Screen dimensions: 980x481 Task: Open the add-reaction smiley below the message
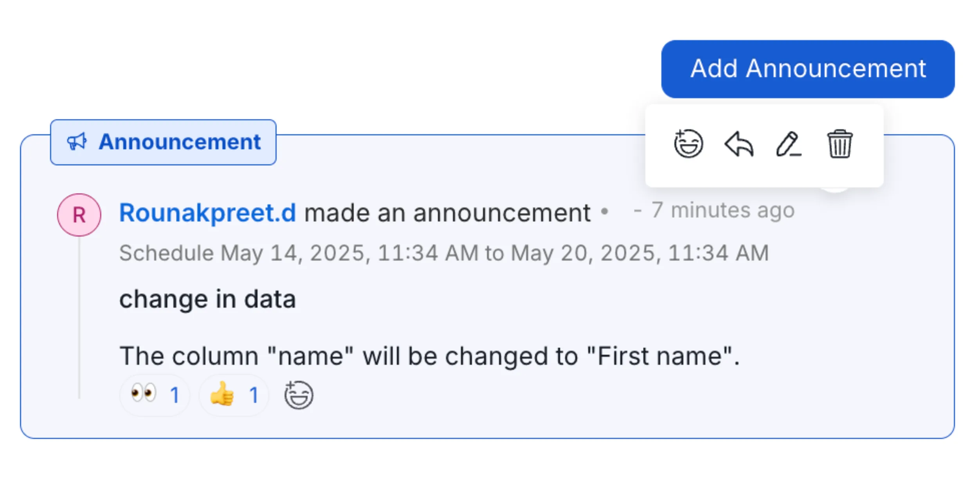click(x=299, y=395)
